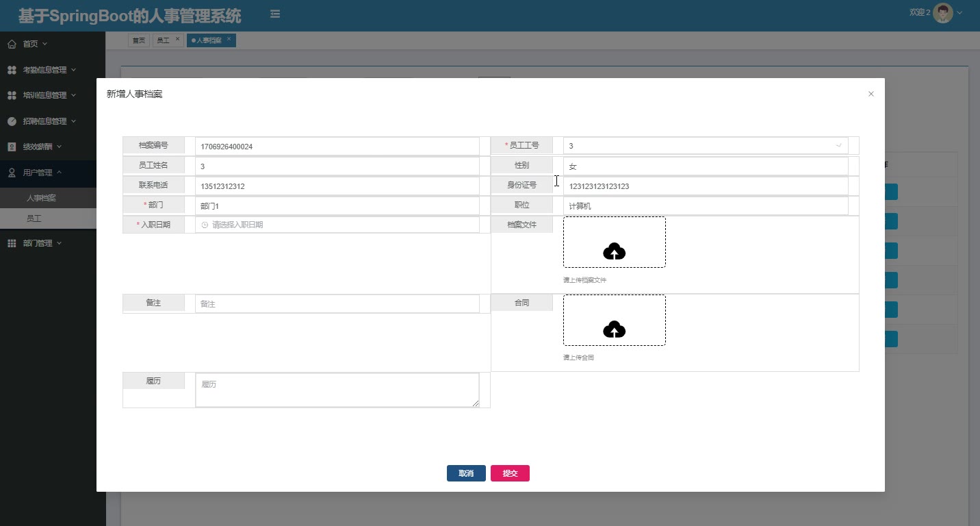Click the cloud upload icon for 档案文件

pos(615,251)
